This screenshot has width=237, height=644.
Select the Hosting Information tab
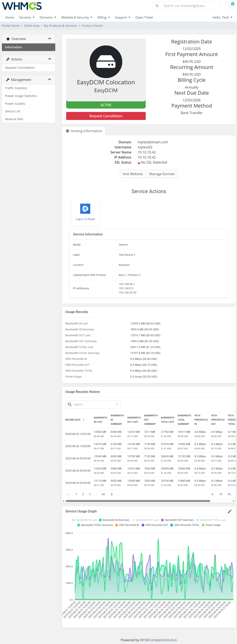pos(84,131)
